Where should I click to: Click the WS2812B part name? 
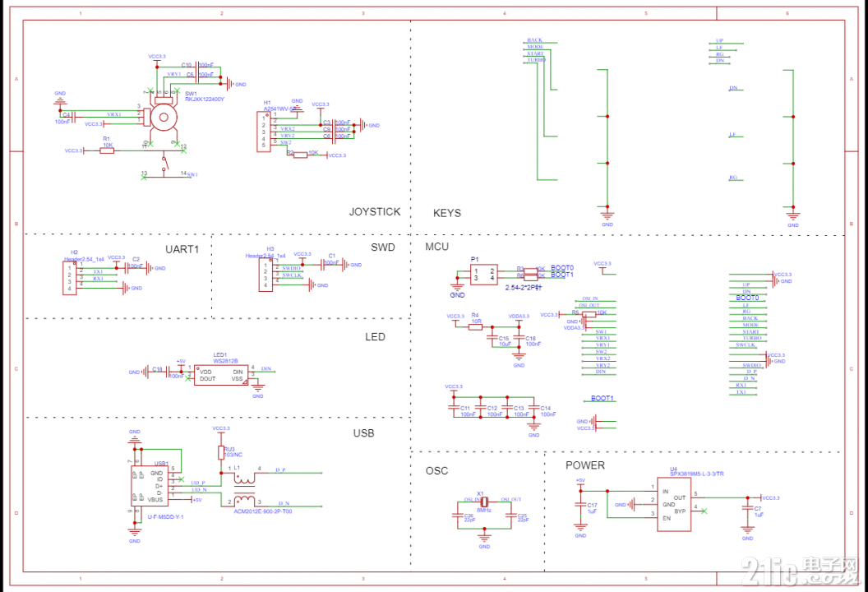225,361
